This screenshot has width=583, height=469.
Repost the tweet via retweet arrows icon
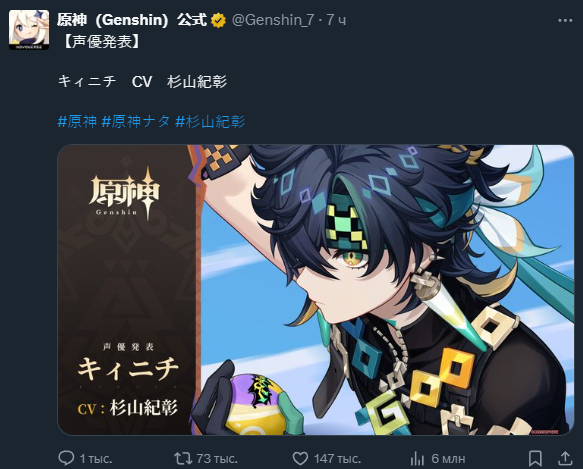point(183,458)
